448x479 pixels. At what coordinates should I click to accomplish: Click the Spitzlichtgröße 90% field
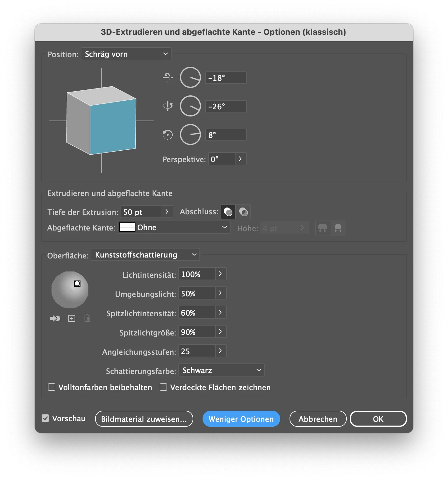coord(197,332)
